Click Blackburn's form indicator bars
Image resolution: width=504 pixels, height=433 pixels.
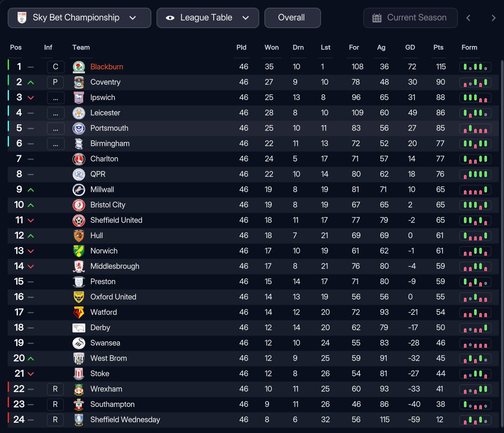[475, 67]
